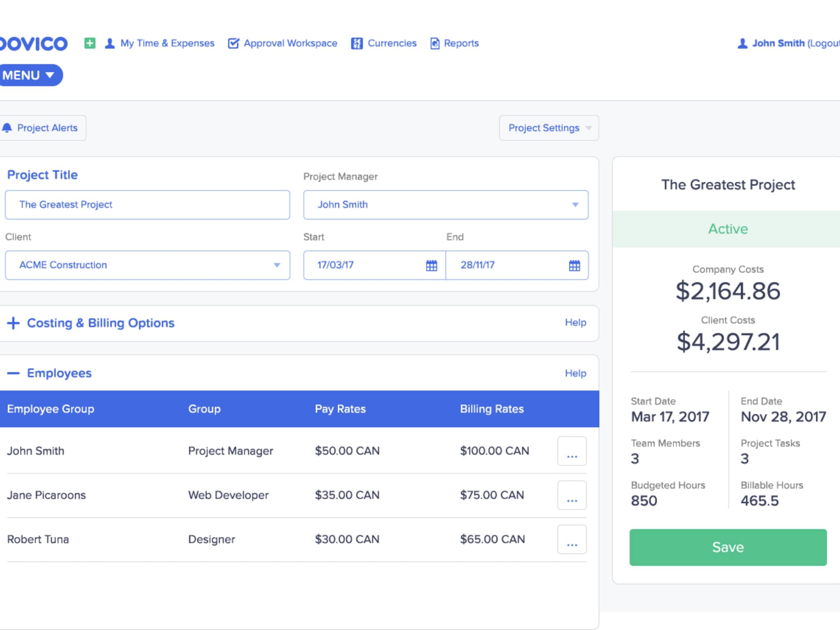Image resolution: width=840 pixels, height=630 pixels.
Task: Click the green Save button
Action: 728,547
